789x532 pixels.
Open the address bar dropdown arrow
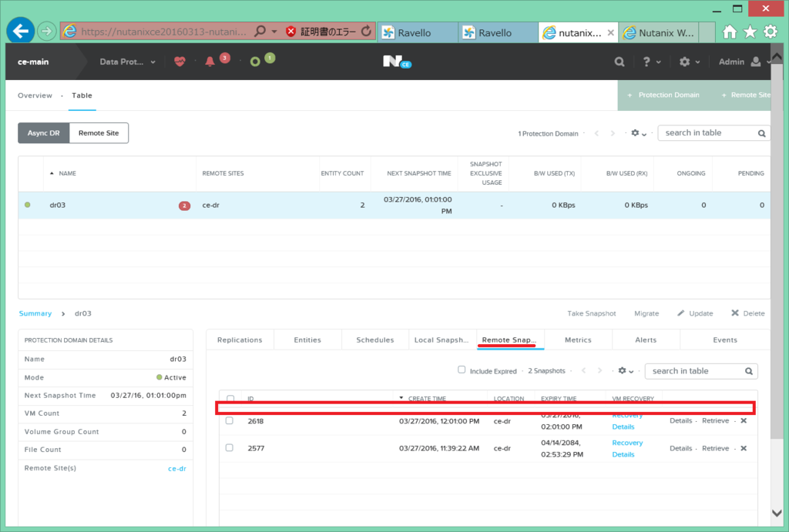(x=274, y=32)
